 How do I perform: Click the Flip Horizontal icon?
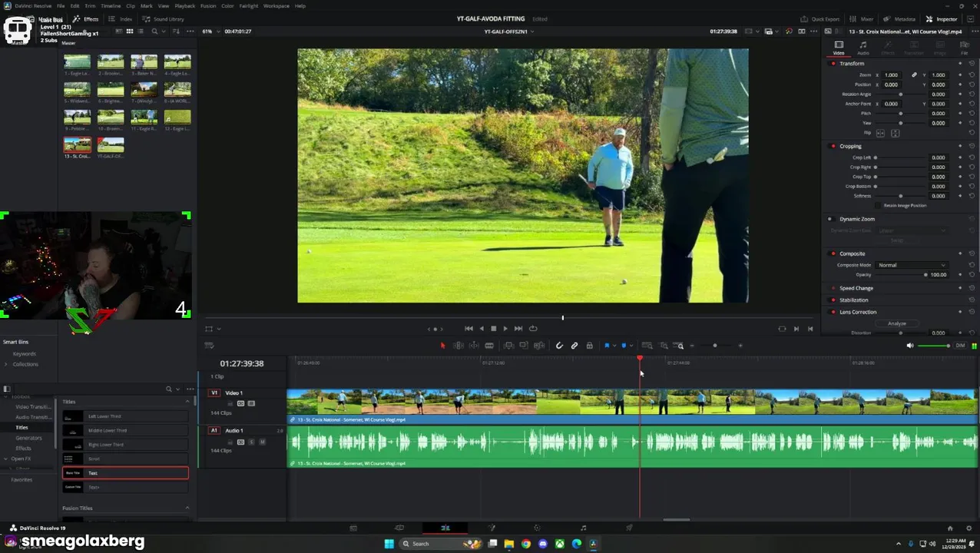coord(880,133)
